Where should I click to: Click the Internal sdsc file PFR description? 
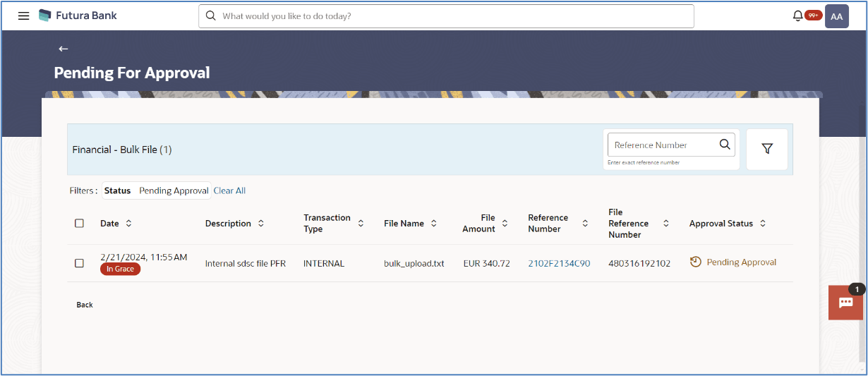tap(245, 263)
